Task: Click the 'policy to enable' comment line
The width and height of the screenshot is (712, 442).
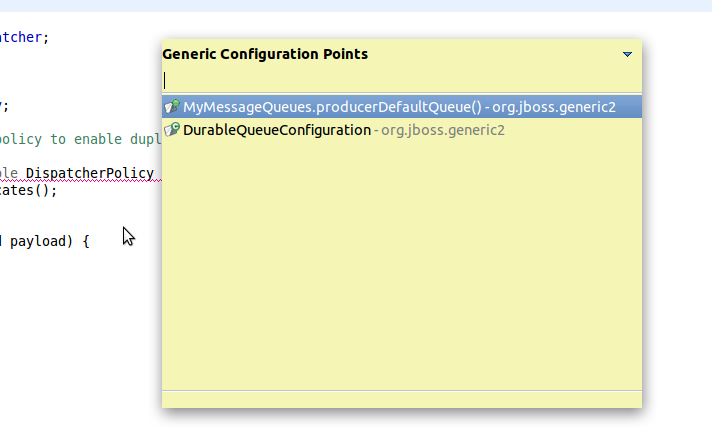Action: pos(60,139)
